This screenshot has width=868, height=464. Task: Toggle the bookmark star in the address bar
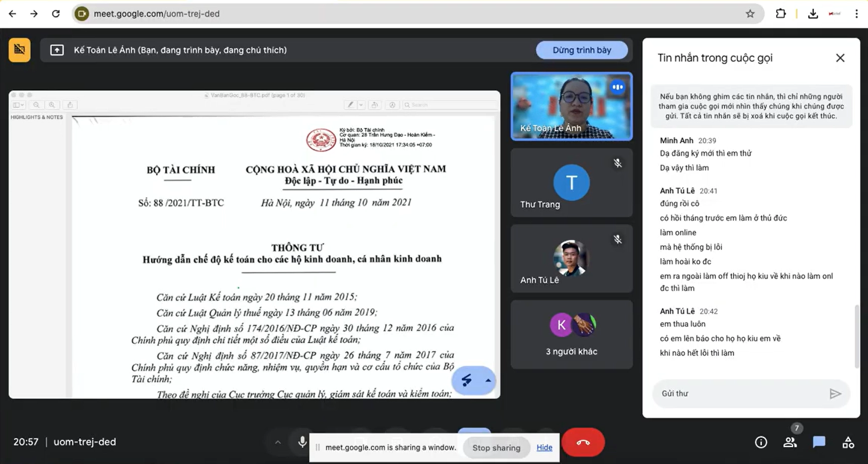(x=751, y=14)
